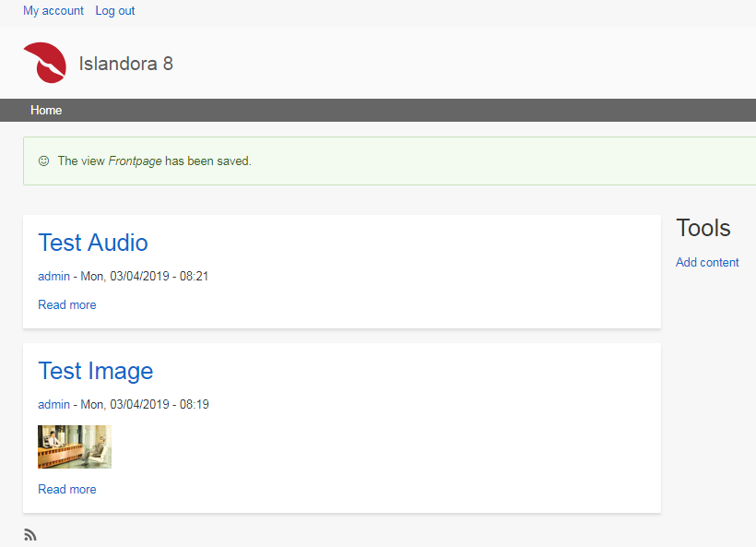Click the Islandora red logo icon
This screenshot has width=756, height=547.
click(x=44, y=63)
